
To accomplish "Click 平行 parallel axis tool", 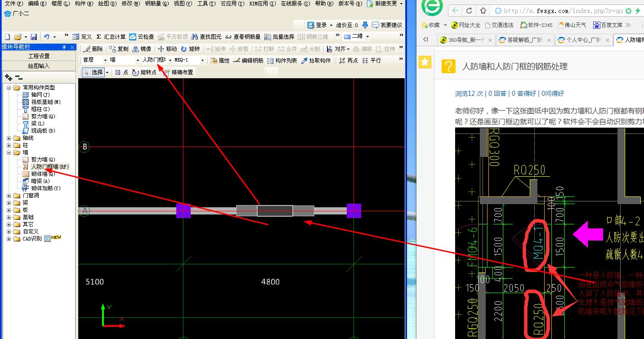I will [371, 60].
